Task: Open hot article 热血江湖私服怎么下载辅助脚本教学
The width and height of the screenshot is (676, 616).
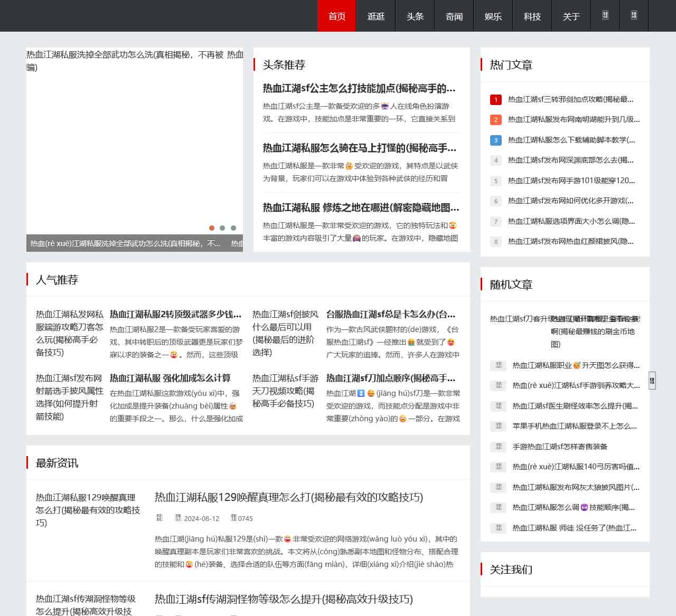Action: [x=571, y=140]
